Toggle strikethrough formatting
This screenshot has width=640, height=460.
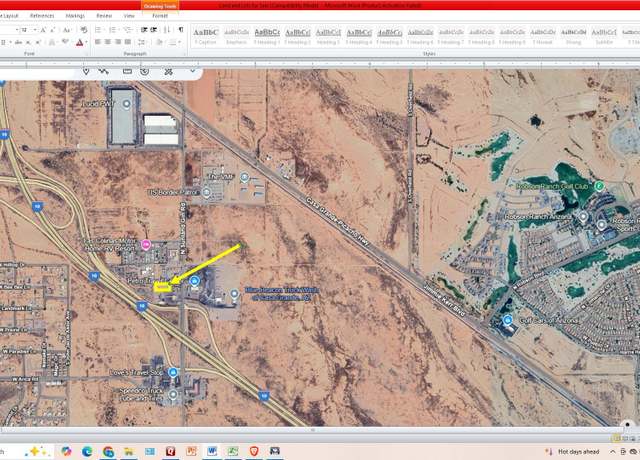pyautogui.click(x=18, y=42)
